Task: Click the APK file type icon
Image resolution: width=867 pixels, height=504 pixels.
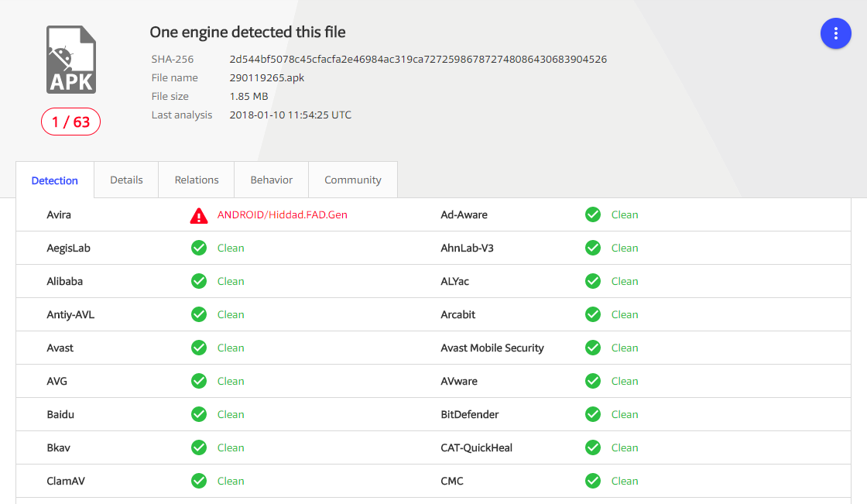Action: [x=70, y=60]
